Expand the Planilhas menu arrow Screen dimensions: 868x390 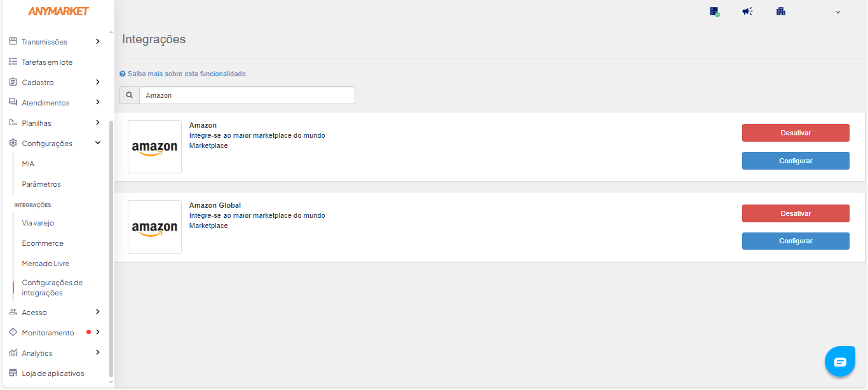click(x=98, y=123)
